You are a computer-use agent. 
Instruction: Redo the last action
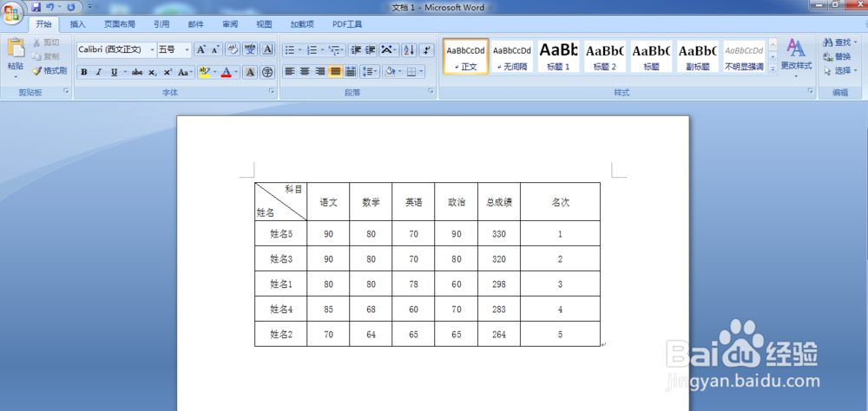(x=70, y=7)
